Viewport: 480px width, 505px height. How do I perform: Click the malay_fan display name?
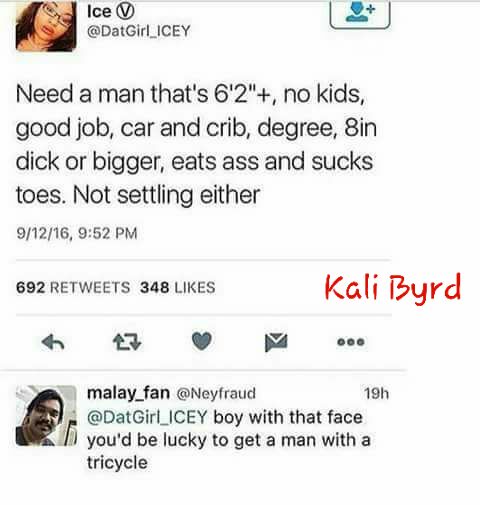128,393
